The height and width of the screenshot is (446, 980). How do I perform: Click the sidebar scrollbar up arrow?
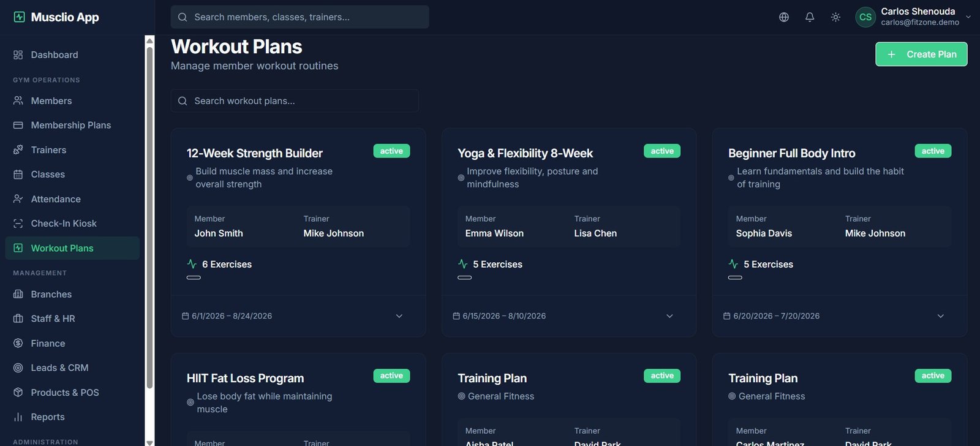pos(149,41)
